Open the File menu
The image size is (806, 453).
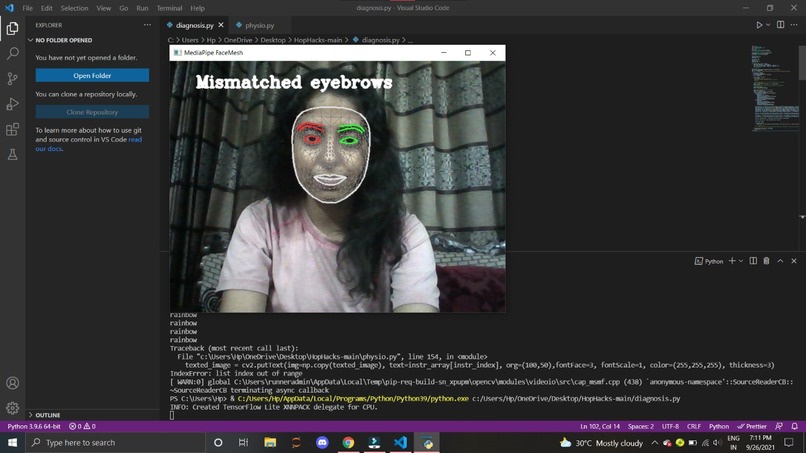click(27, 8)
